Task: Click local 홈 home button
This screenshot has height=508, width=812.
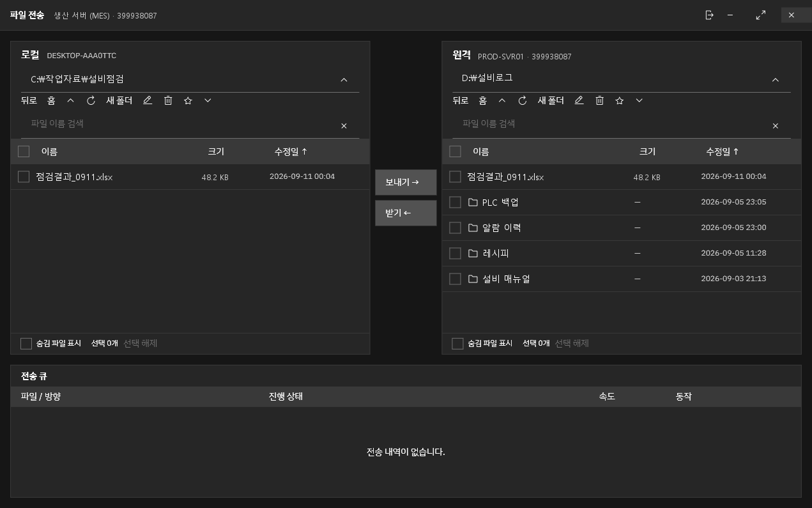Action: coord(51,100)
